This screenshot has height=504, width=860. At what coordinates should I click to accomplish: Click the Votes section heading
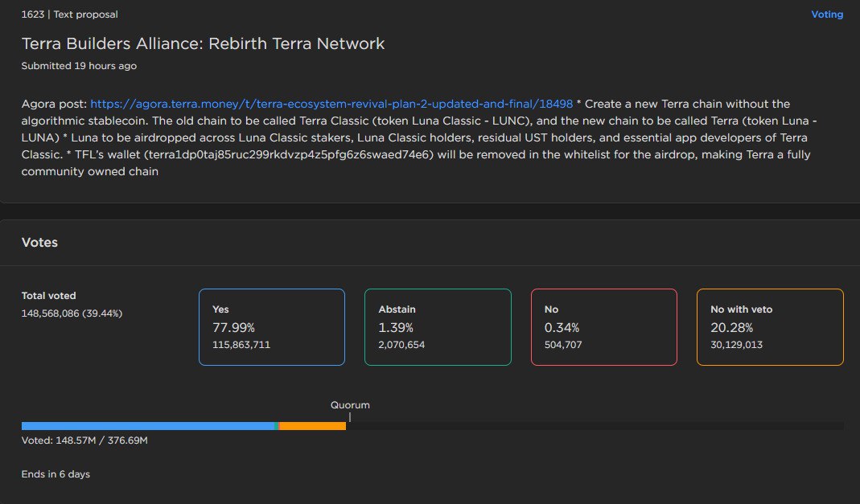39,242
